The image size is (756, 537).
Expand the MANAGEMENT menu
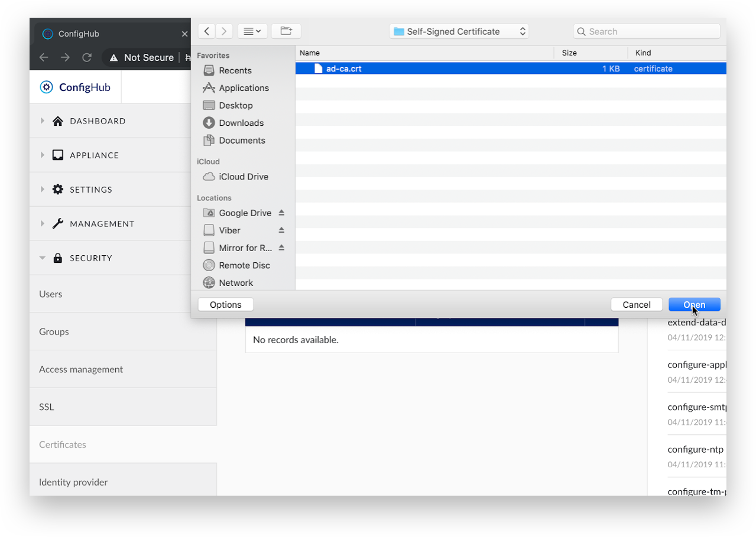(110, 224)
